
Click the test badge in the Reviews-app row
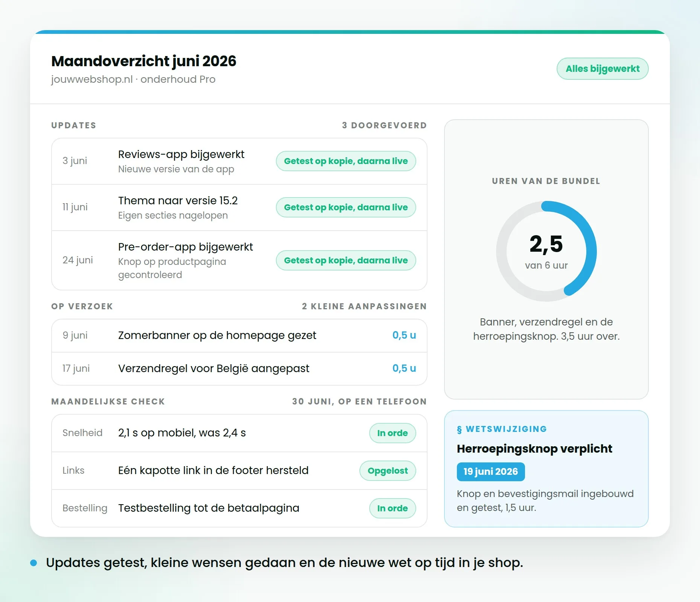[x=346, y=161]
